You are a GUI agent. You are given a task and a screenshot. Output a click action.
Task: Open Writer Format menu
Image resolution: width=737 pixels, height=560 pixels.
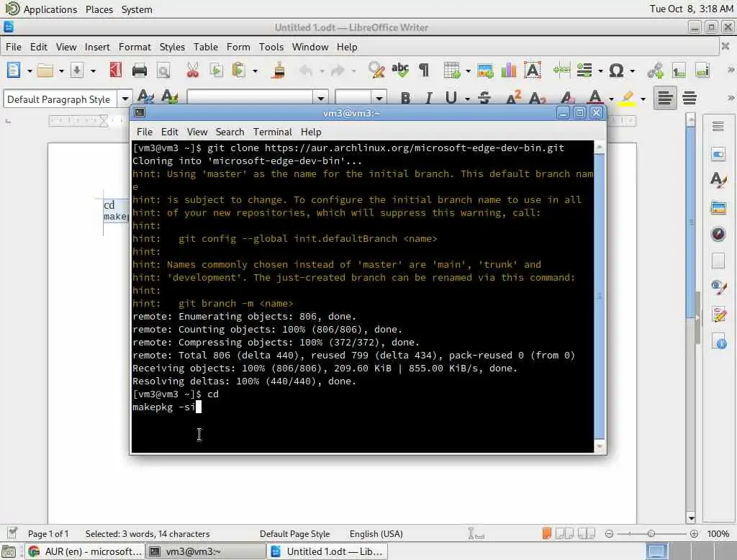pos(135,47)
